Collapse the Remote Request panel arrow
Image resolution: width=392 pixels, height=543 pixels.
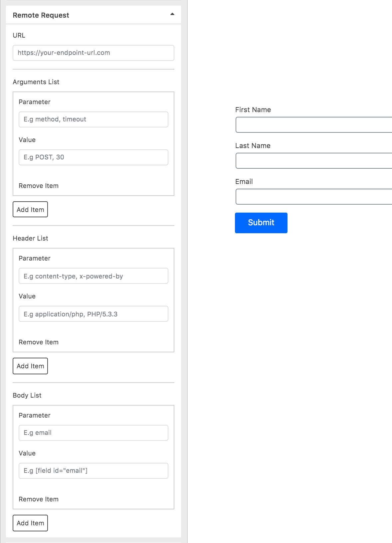(172, 14)
